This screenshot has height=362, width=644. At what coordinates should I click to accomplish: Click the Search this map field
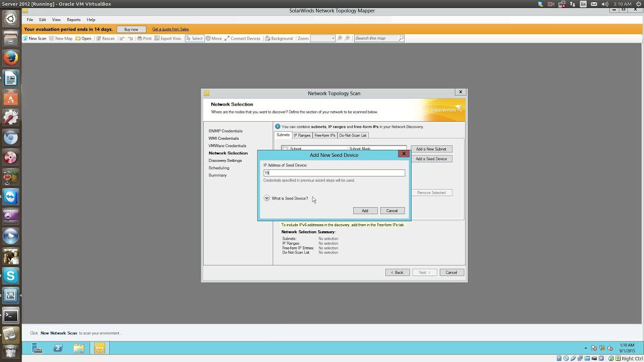point(376,38)
